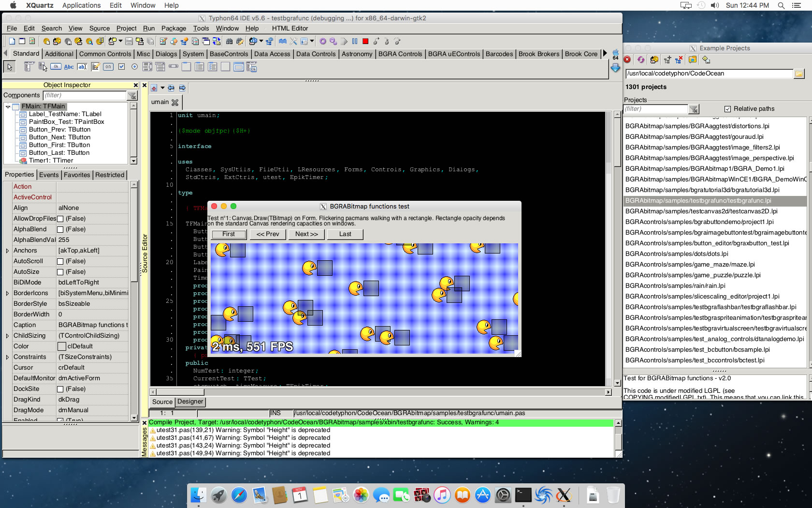Expand the Constraints property
This screenshot has width=812, height=508.
coord(7,357)
